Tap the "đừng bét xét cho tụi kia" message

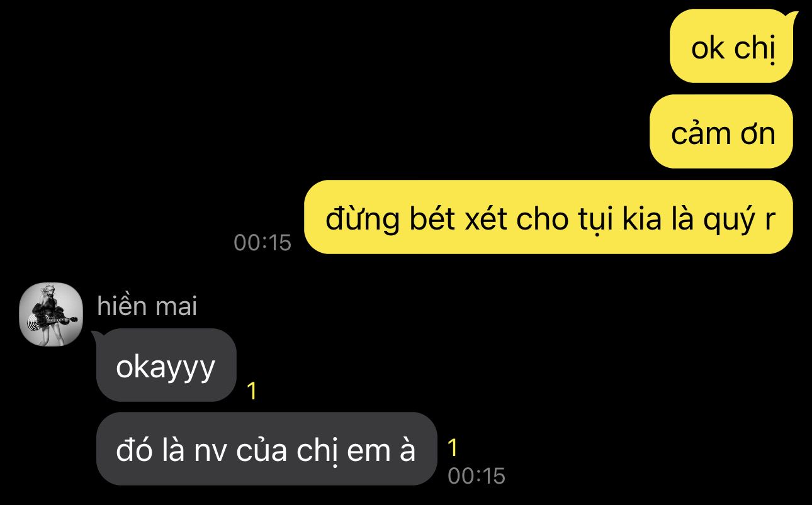coord(549,217)
